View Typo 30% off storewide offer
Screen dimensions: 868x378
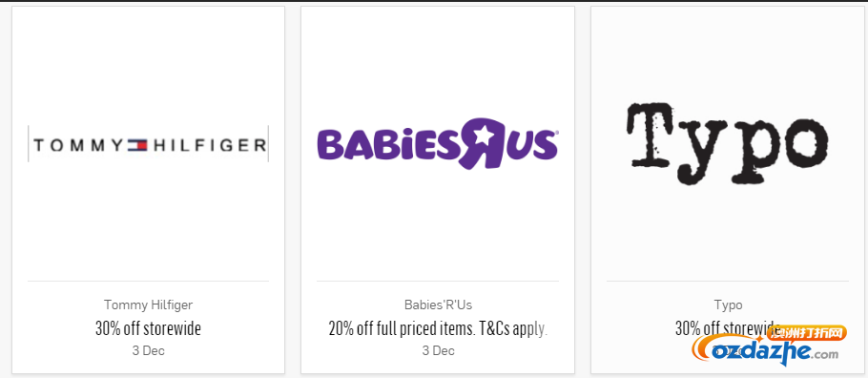[728, 328]
